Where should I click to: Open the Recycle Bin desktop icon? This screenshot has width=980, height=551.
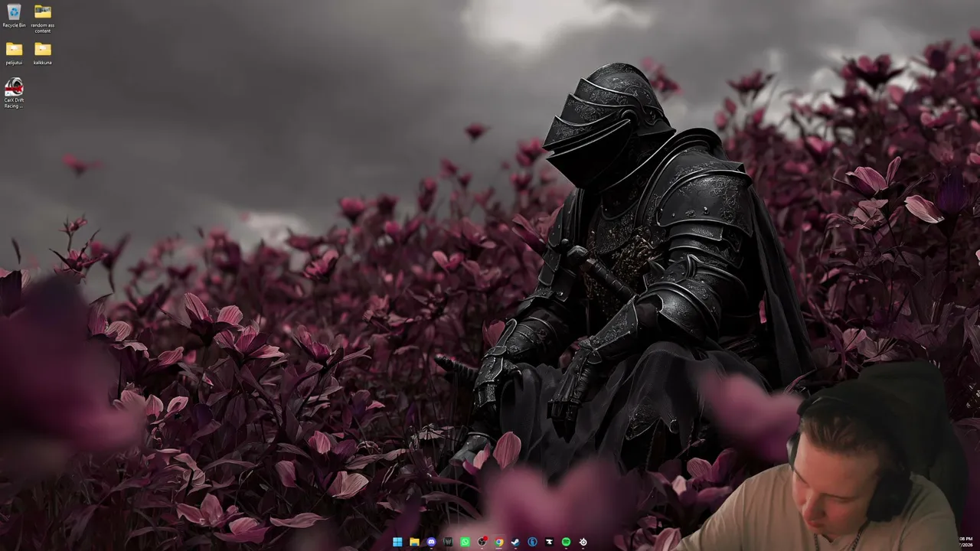pos(14,15)
